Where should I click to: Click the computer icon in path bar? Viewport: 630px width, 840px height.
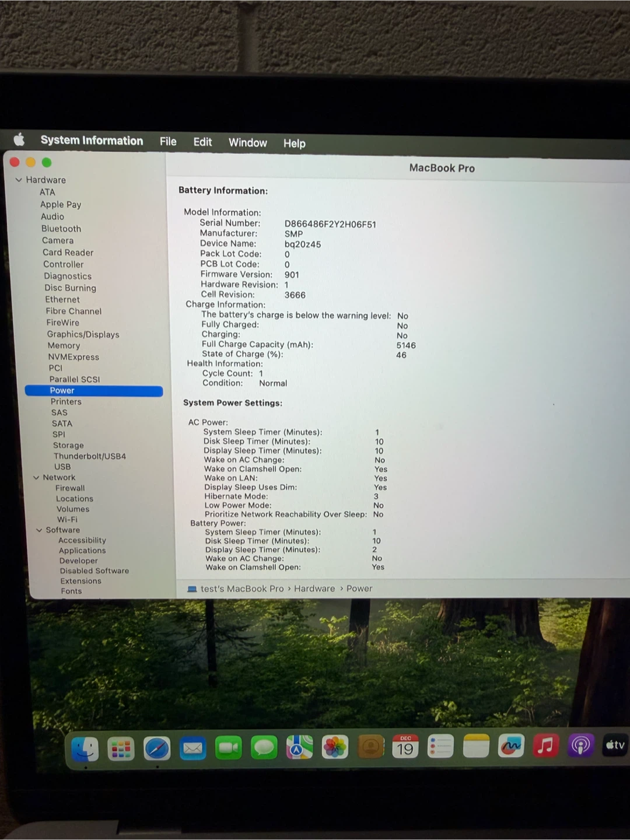pos(192,589)
